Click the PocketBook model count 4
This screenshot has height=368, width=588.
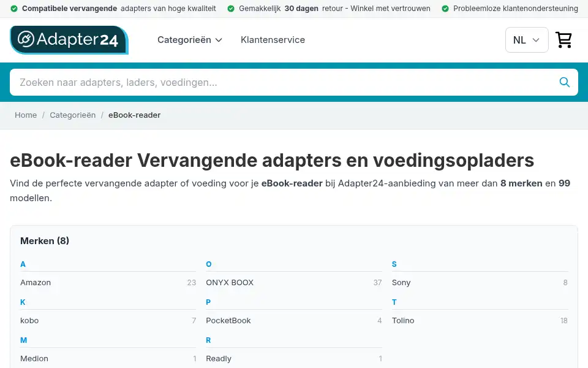point(380,320)
